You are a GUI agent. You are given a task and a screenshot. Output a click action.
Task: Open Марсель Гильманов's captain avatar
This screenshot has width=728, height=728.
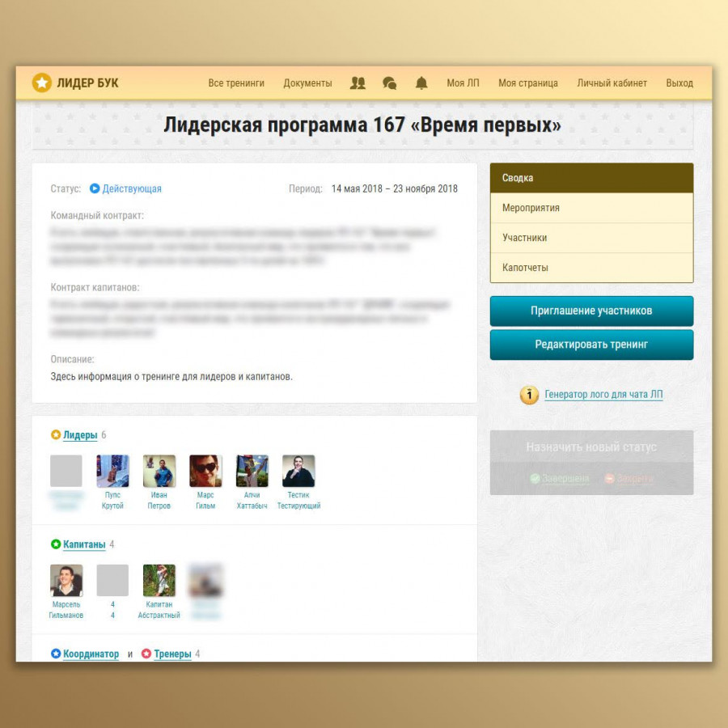pyautogui.click(x=66, y=581)
